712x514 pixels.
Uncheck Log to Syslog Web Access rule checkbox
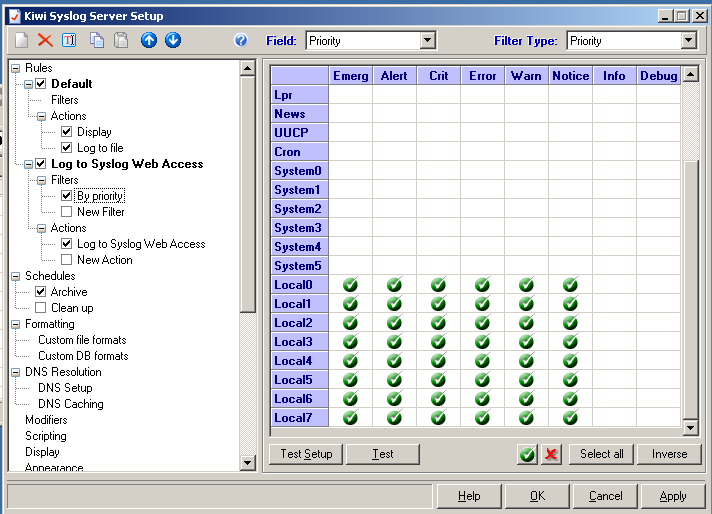coord(41,163)
